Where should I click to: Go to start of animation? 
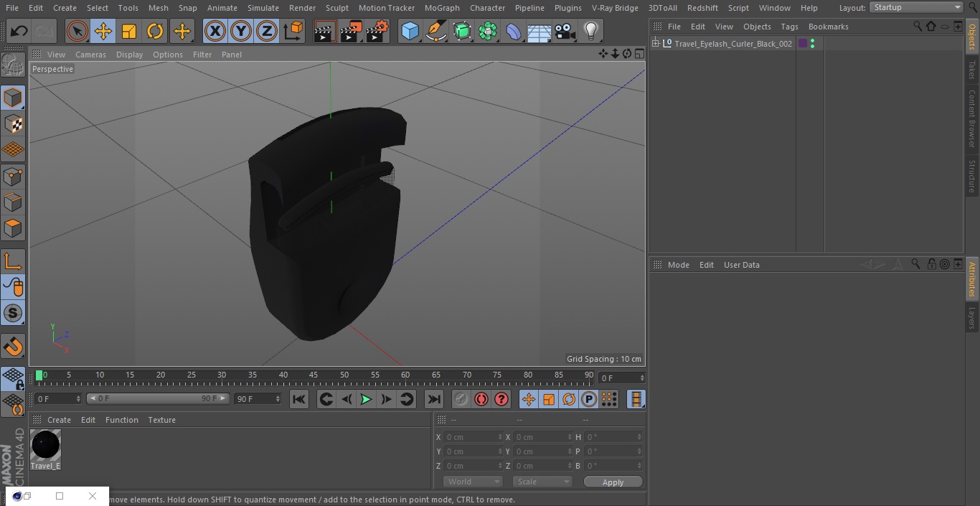(299, 399)
